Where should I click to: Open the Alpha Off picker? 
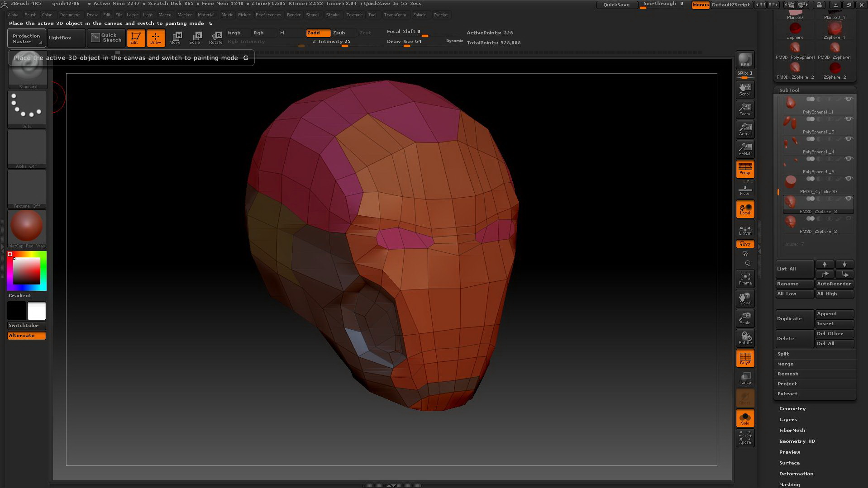coord(27,149)
